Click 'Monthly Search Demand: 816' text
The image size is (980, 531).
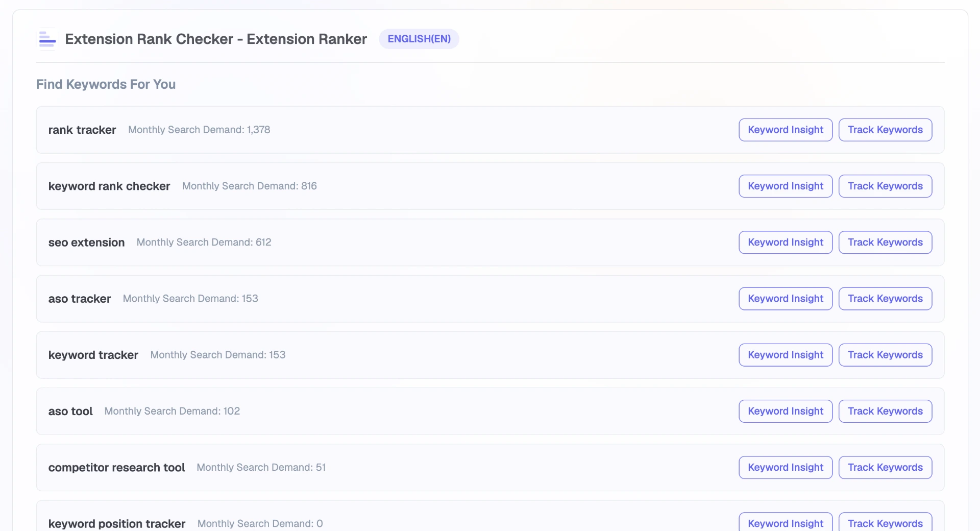[x=250, y=186]
